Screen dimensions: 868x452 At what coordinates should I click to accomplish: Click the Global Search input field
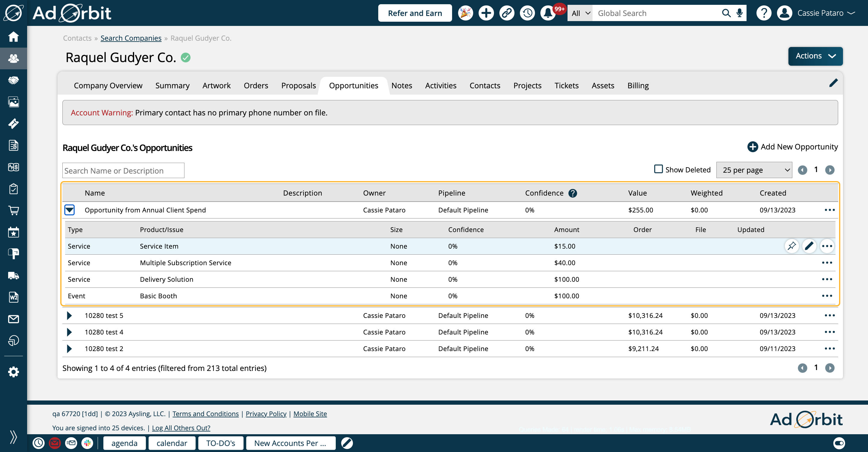657,13
